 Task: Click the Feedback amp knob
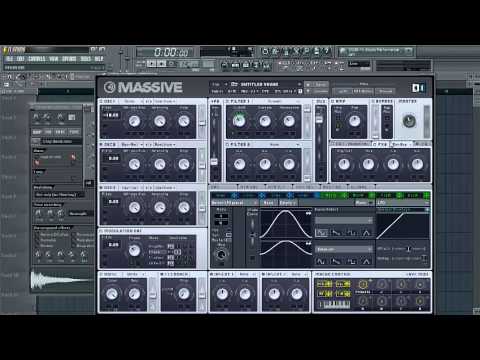tap(183, 294)
